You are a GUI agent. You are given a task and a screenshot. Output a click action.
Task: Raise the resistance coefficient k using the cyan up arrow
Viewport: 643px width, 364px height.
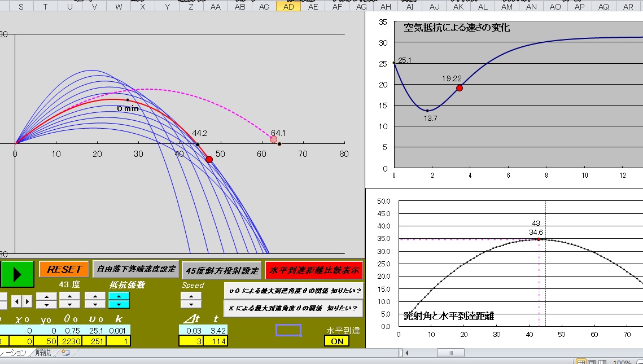point(119,296)
